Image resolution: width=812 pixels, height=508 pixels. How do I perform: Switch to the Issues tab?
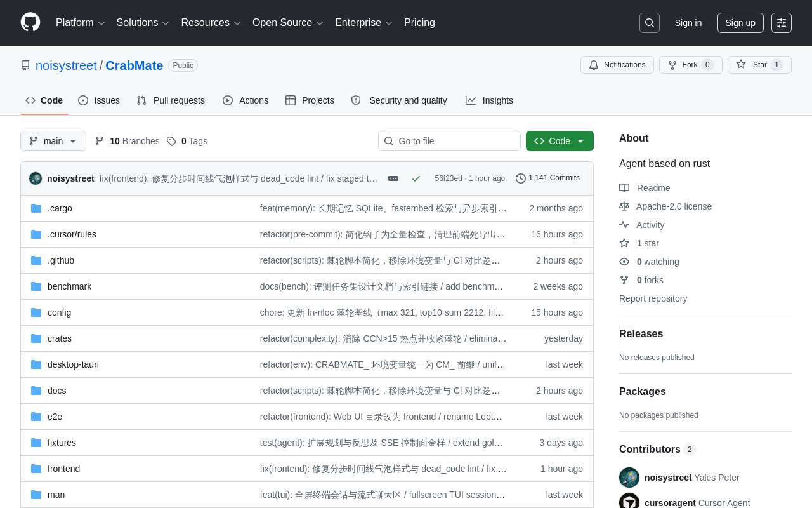pyautogui.click(x=99, y=100)
